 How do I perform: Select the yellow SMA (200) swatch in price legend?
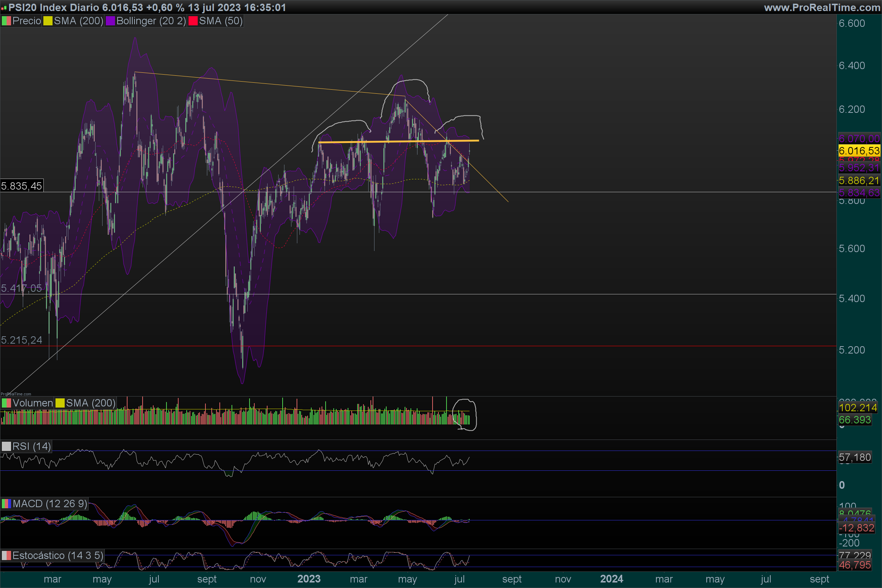coord(48,21)
